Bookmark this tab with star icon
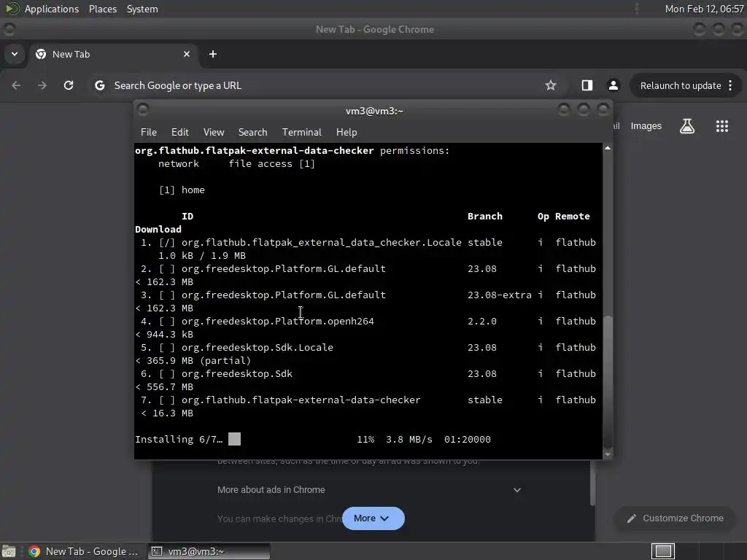The image size is (747, 560). pos(551,85)
